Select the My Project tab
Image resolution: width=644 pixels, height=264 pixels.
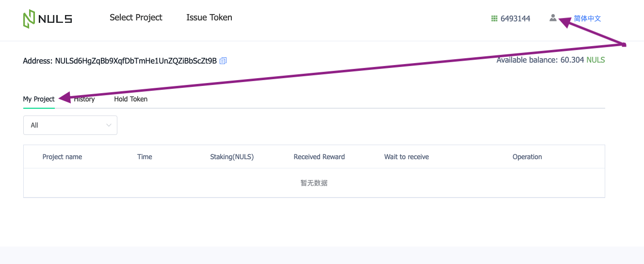coord(39,99)
